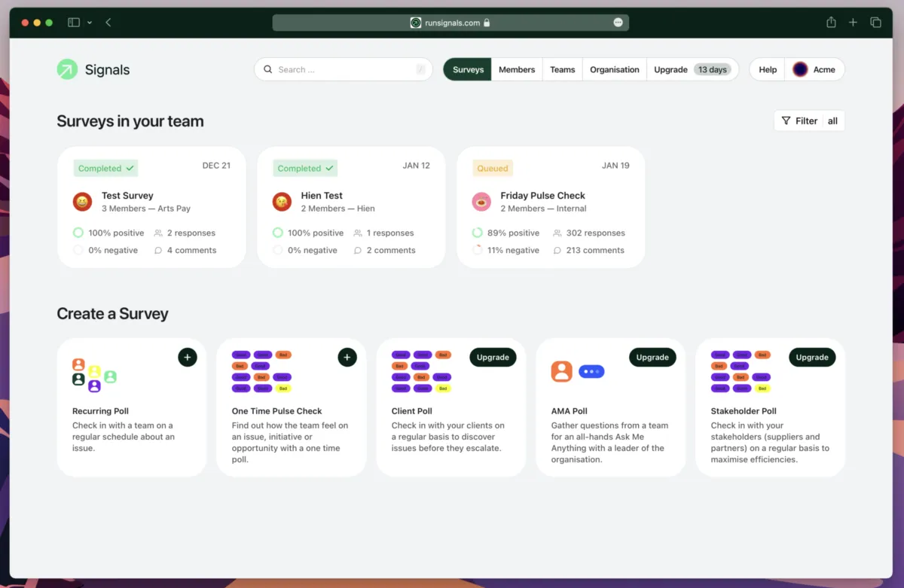Image resolution: width=904 pixels, height=588 pixels.
Task: Click the Signals arrow logo icon
Action: (67, 69)
